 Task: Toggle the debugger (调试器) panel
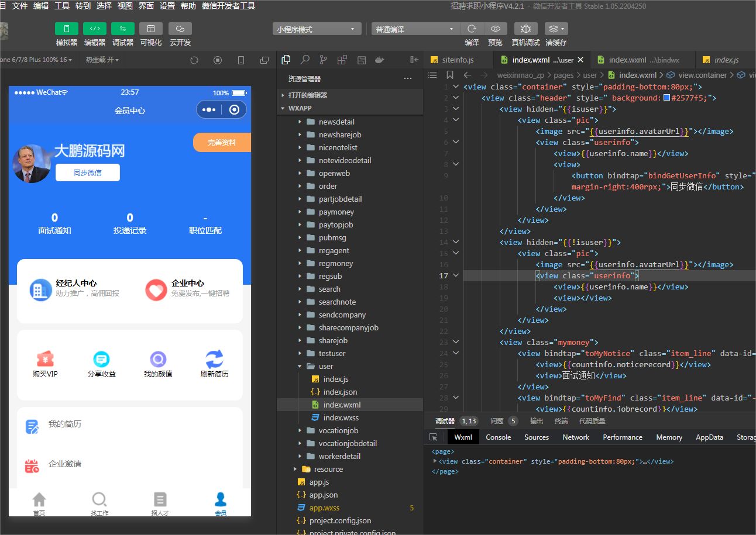click(123, 29)
